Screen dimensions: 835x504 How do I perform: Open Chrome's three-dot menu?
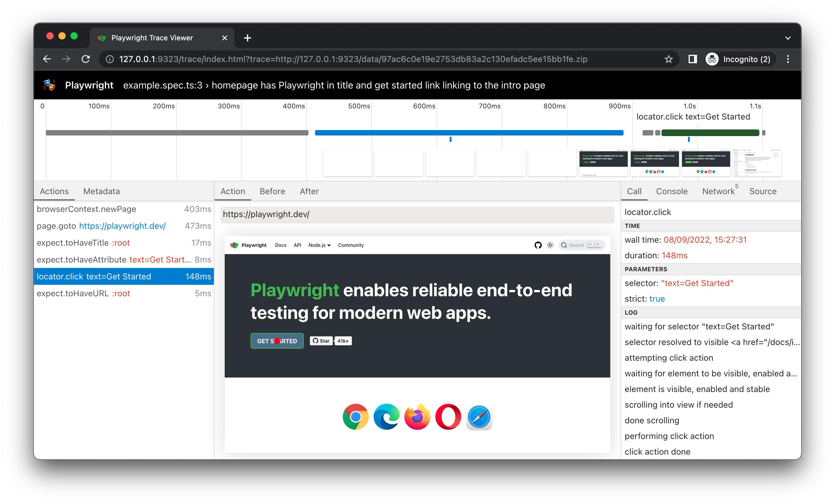point(788,59)
